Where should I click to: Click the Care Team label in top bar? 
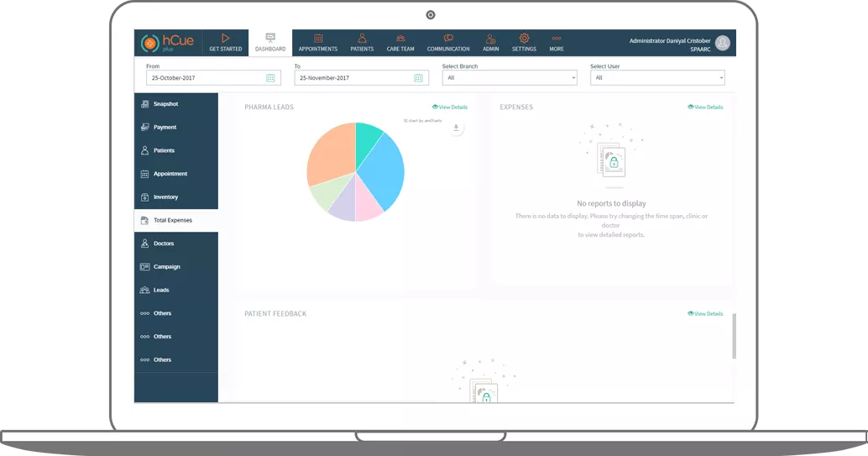click(400, 49)
